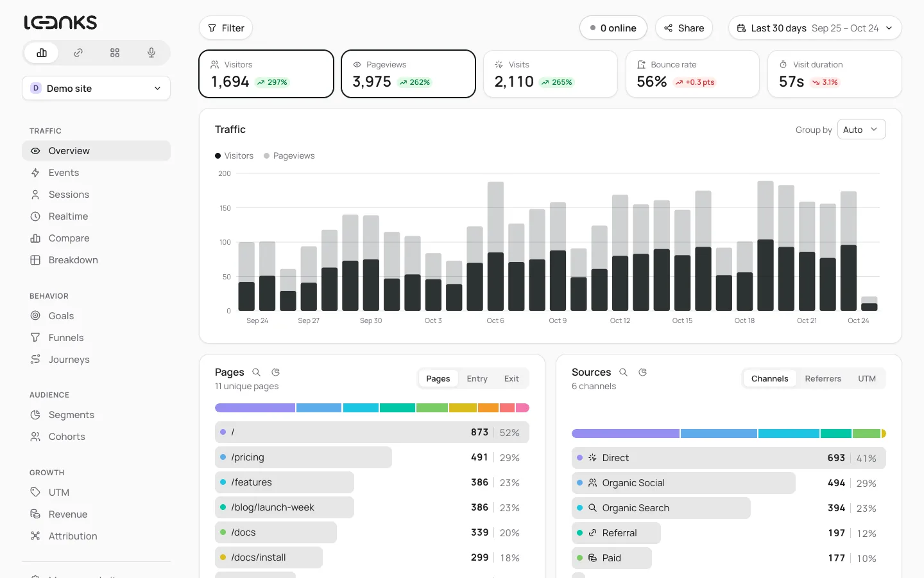The image size is (924, 578).
Task: Enable the Visits metric card
Action: tap(551, 74)
